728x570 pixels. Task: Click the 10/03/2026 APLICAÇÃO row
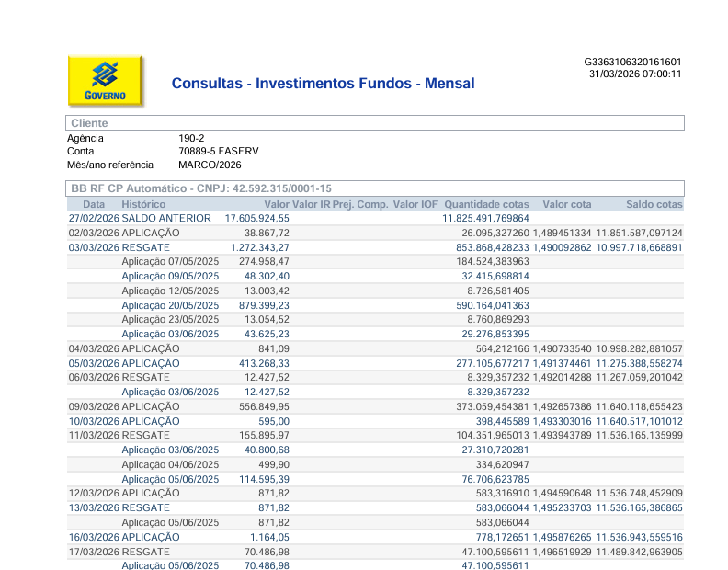click(375, 421)
